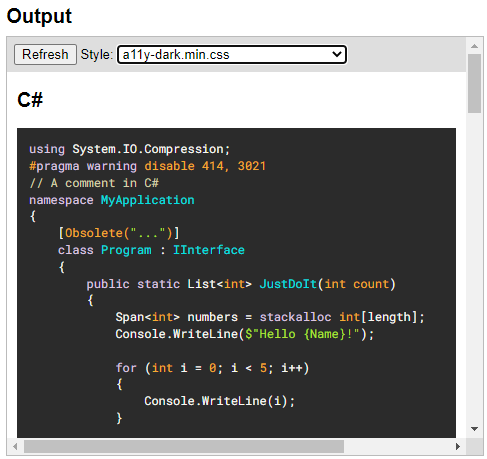Click the horizontal scrollbar track right of the thumb
The height and width of the screenshot is (459, 487).
(397, 446)
